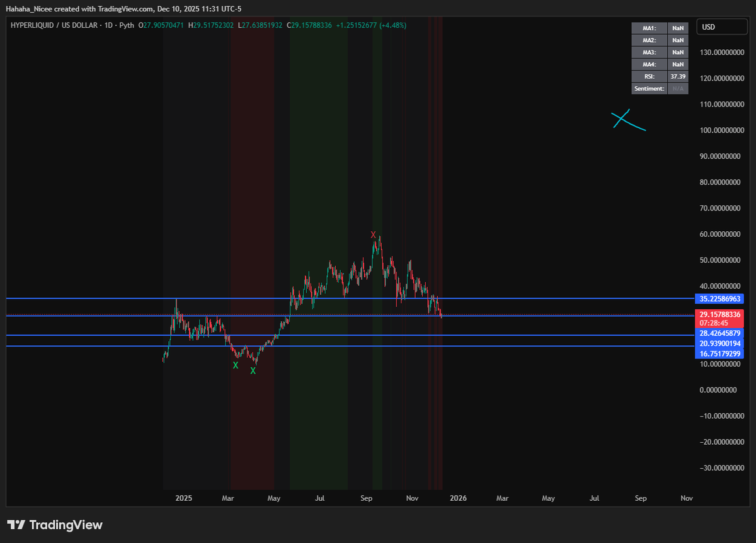Click the MA3 label in indicator table

tap(649, 52)
